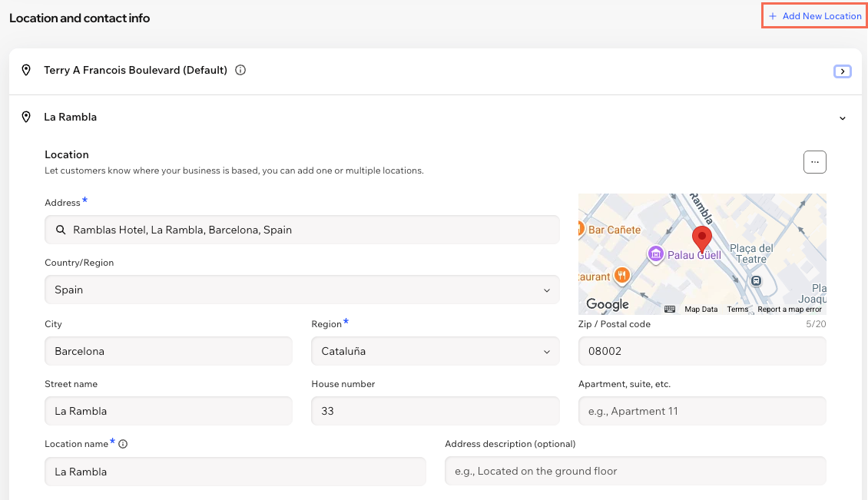
Task: Click Add New Location button
Action: tap(815, 16)
